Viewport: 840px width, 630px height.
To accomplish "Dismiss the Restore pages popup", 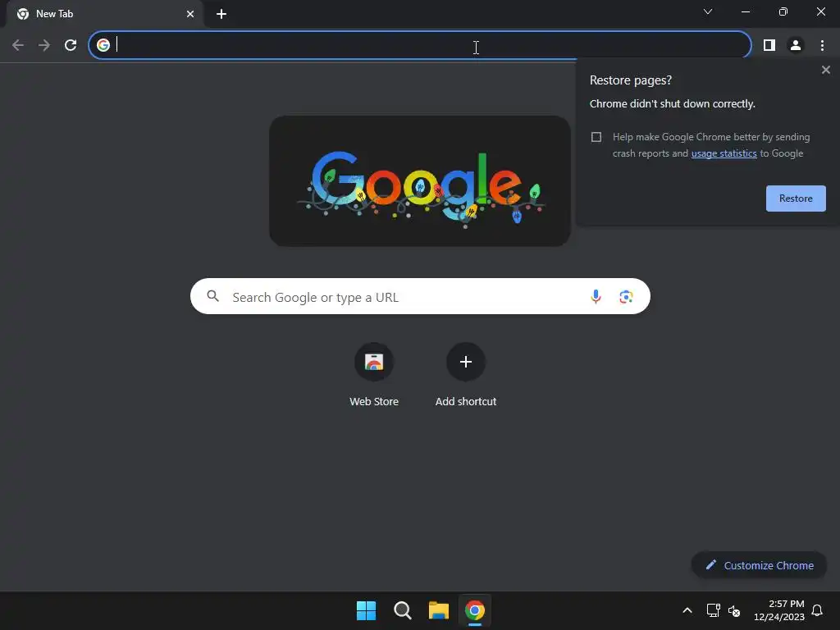I will (825, 70).
